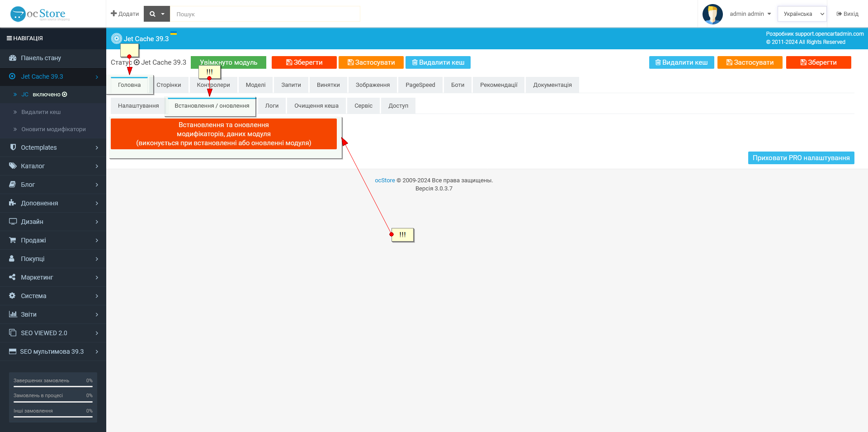Click the hamburger icon beside НАВІГАЦІЯ
The width and height of the screenshot is (868, 432).
[9, 38]
